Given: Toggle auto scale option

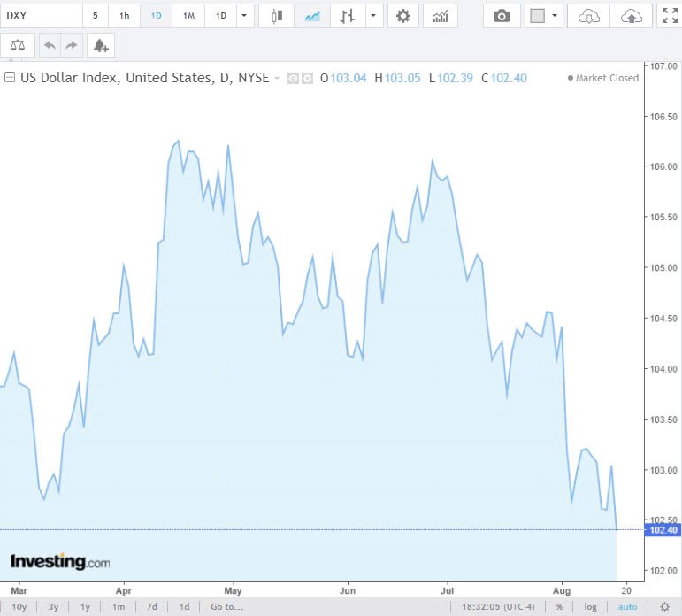Looking at the screenshot, I should tap(626, 606).
